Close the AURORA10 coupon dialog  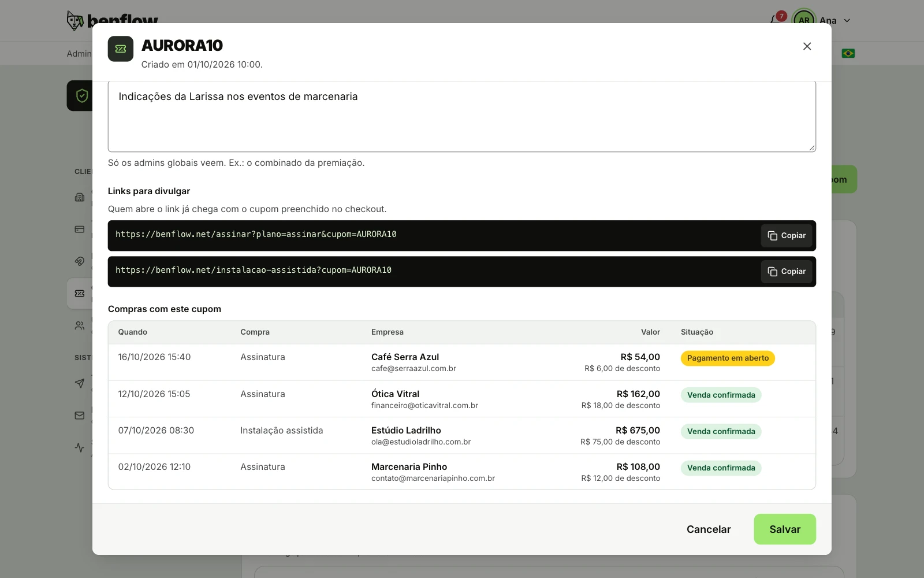807,46
